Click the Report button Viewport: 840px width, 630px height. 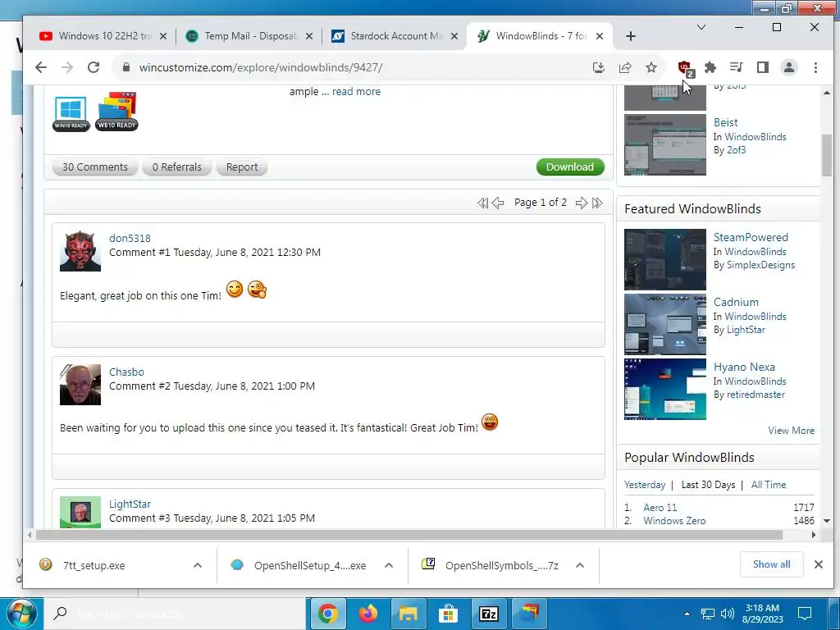(x=242, y=167)
